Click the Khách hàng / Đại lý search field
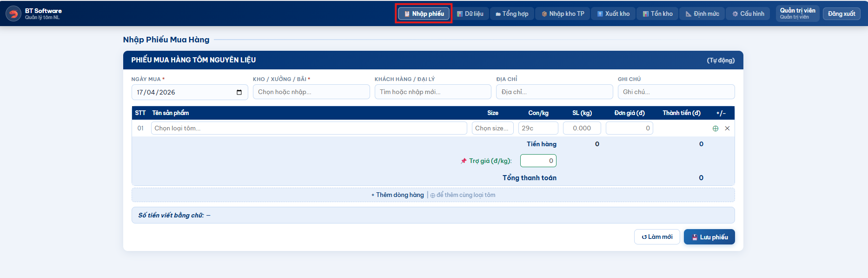Screen dimensions: 868x278 pos(432,92)
